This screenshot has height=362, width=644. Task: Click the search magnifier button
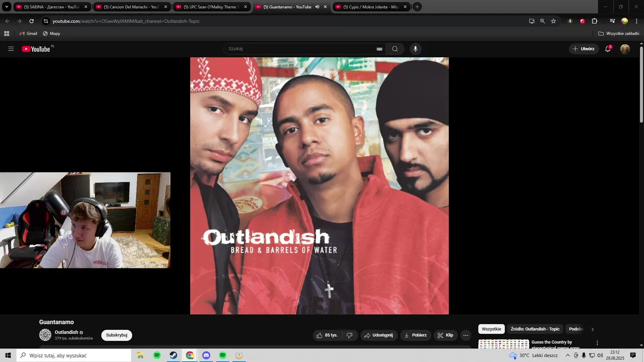click(x=395, y=49)
